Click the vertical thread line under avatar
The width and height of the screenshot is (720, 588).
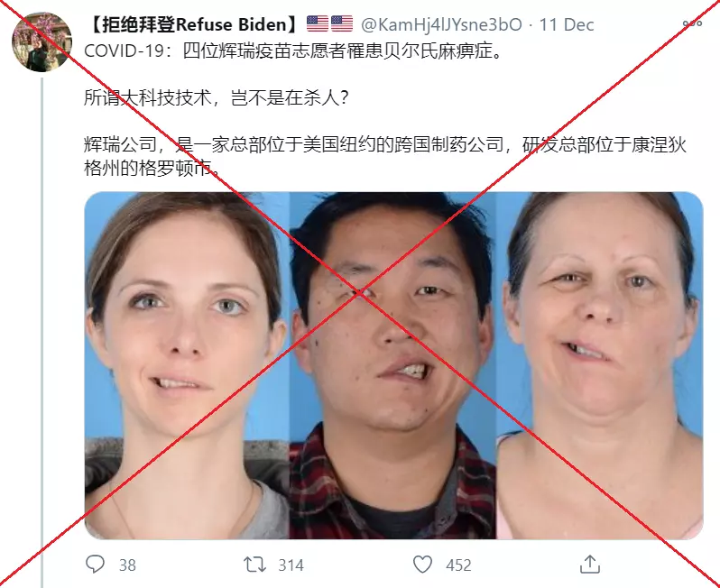coord(42,332)
